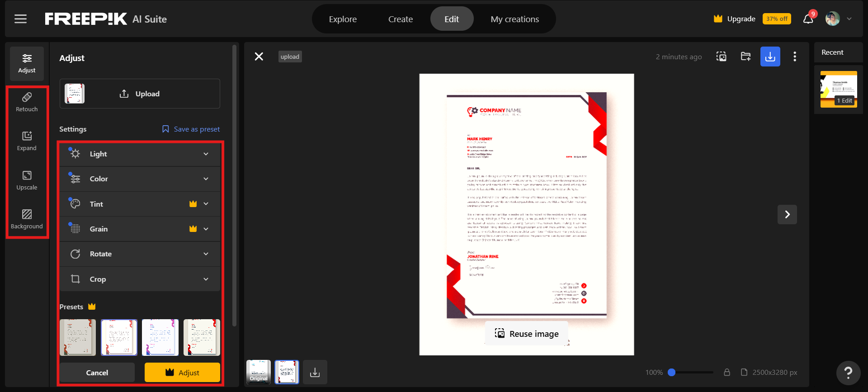Click the uploaded image thumbnail beside Upload

pyautogui.click(x=75, y=94)
